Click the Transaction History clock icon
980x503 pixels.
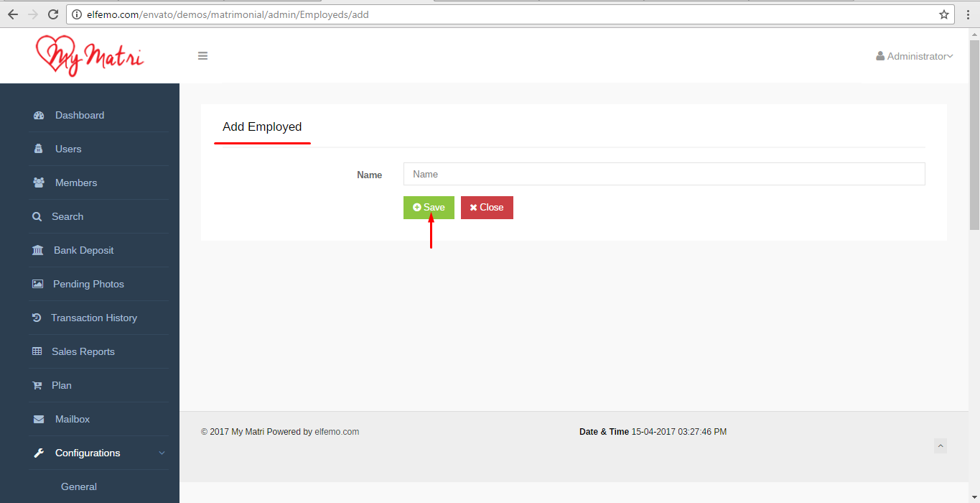click(x=37, y=318)
